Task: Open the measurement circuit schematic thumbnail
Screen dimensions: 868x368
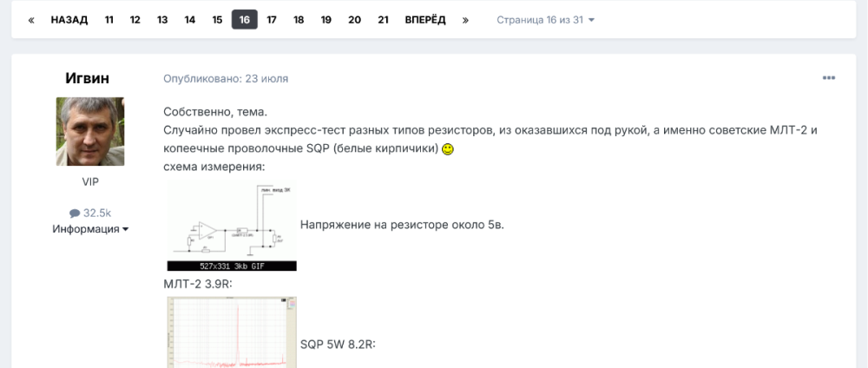Action: coord(231,226)
